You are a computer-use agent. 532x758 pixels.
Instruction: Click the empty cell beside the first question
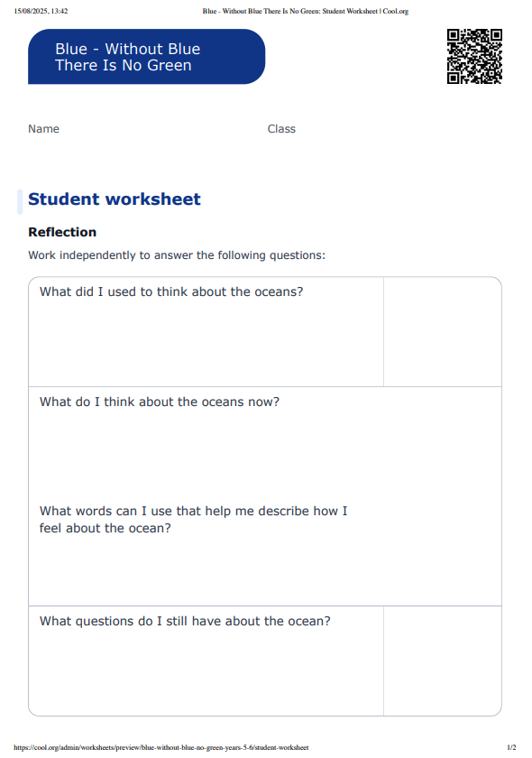[x=442, y=332]
